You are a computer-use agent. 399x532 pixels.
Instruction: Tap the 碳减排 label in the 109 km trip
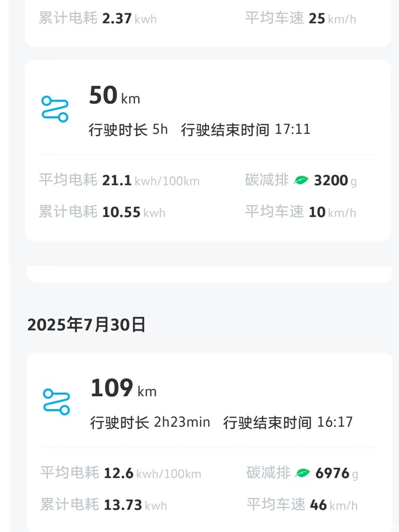(269, 473)
